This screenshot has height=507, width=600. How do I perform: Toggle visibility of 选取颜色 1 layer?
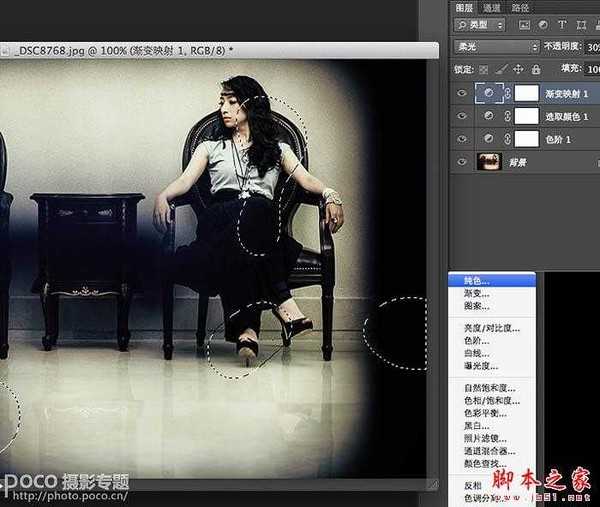click(461, 115)
